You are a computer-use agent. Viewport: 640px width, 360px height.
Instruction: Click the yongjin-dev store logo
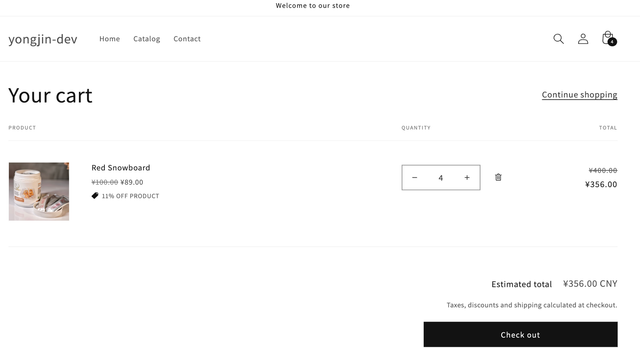pyautogui.click(x=43, y=39)
